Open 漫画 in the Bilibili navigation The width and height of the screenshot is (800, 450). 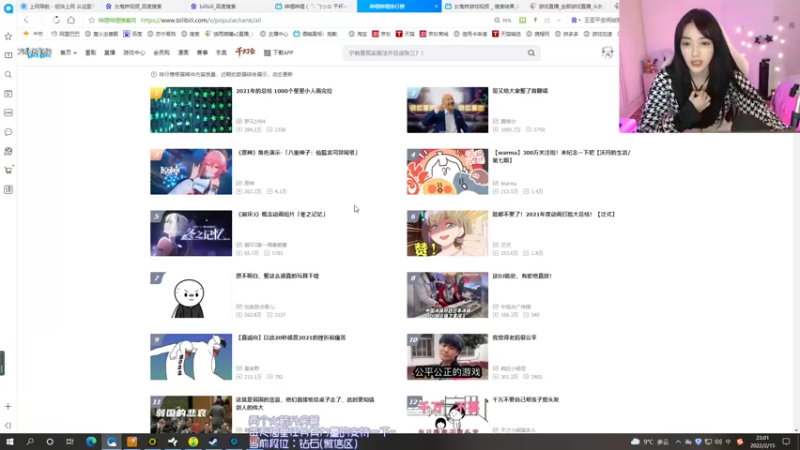183,53
